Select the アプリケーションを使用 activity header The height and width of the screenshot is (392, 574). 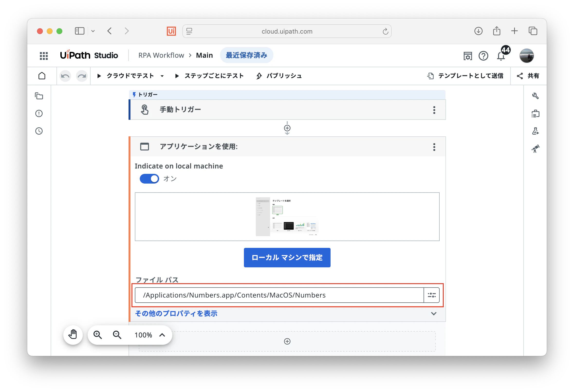click(287, 147)
